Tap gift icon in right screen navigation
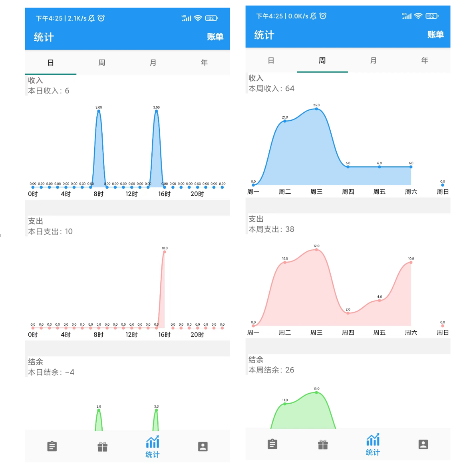The width and height of the screenshot is (469, 476). [x=323, y=444]
